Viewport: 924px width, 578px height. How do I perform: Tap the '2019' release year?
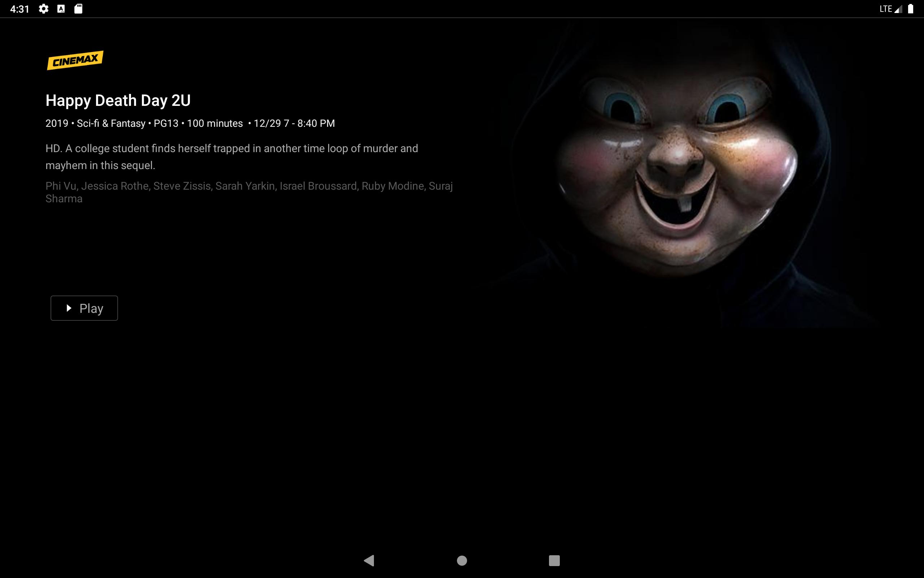(57, 124)
